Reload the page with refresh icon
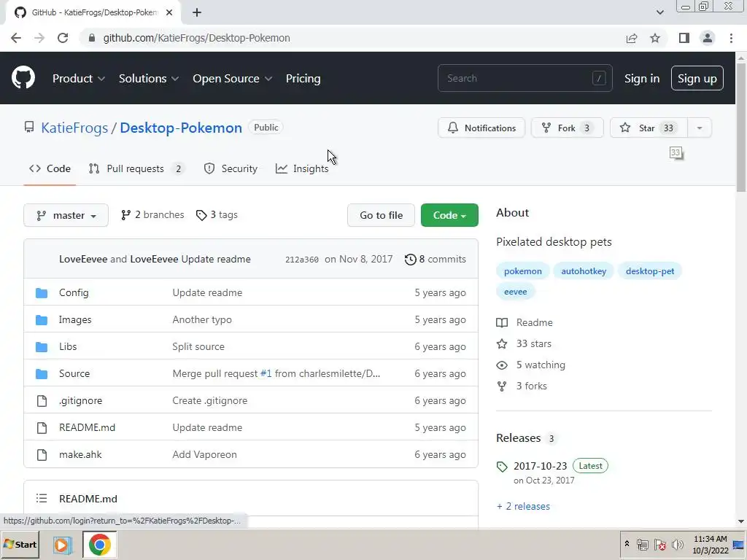 click(63, 38)
